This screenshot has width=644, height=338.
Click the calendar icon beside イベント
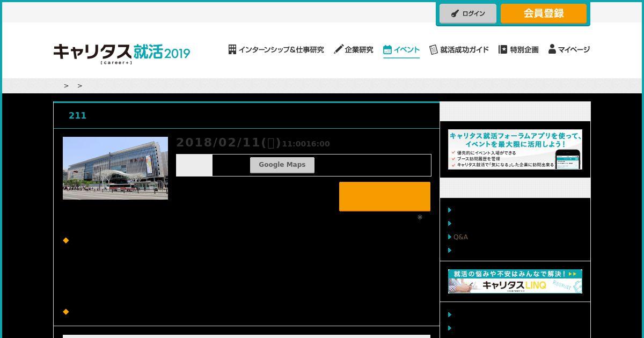[x=387, y=50]
